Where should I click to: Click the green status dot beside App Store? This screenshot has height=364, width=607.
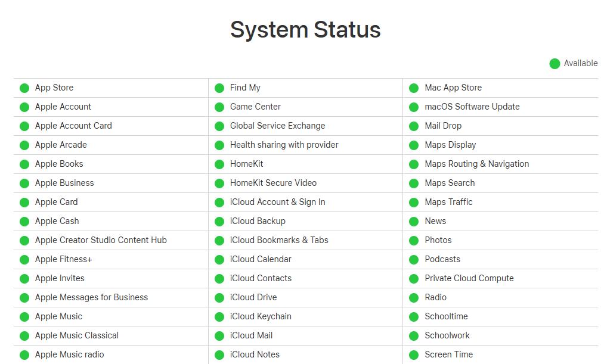pyautogui.click(x=24, y=88)
